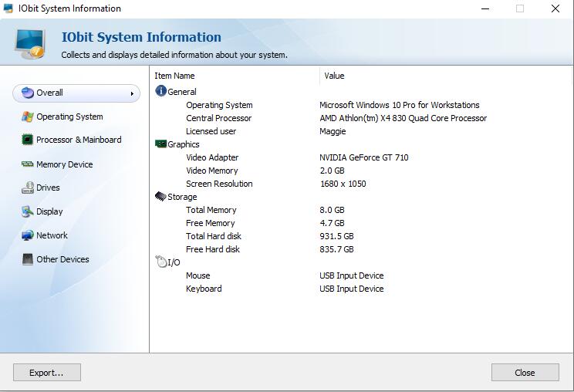Click the 931.5 GB total disk value
Screen dimensions: 574x392
coord(337,236)
